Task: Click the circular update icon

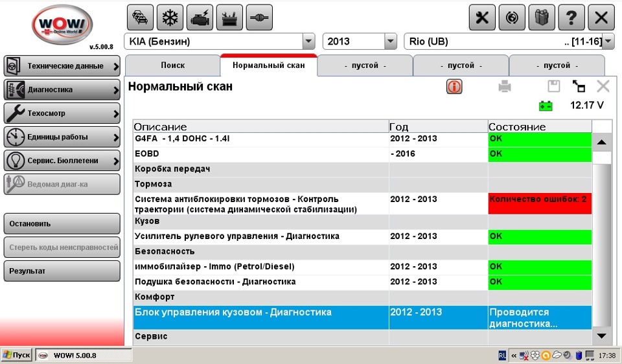Action: point(512,17)
